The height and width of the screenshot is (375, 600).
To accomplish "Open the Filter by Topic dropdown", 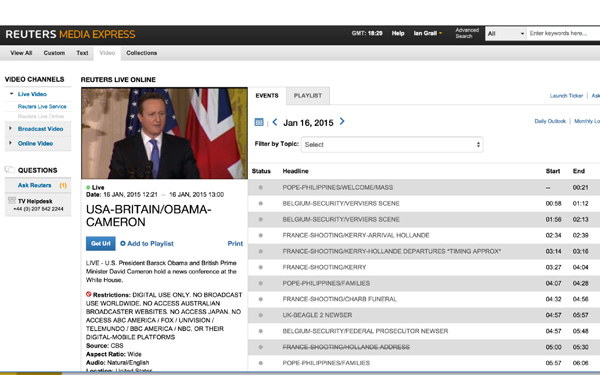I will click(392, 145).
